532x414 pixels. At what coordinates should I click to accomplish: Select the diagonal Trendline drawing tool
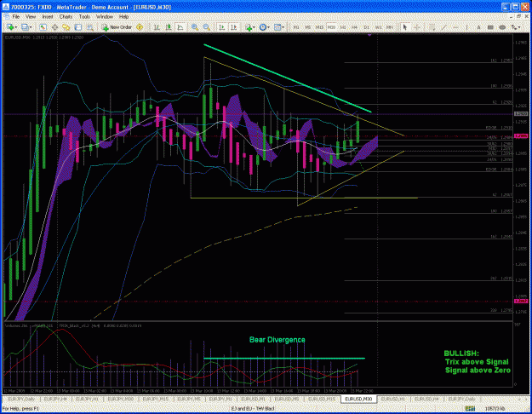pyautogui.click(x=443, y=27)
